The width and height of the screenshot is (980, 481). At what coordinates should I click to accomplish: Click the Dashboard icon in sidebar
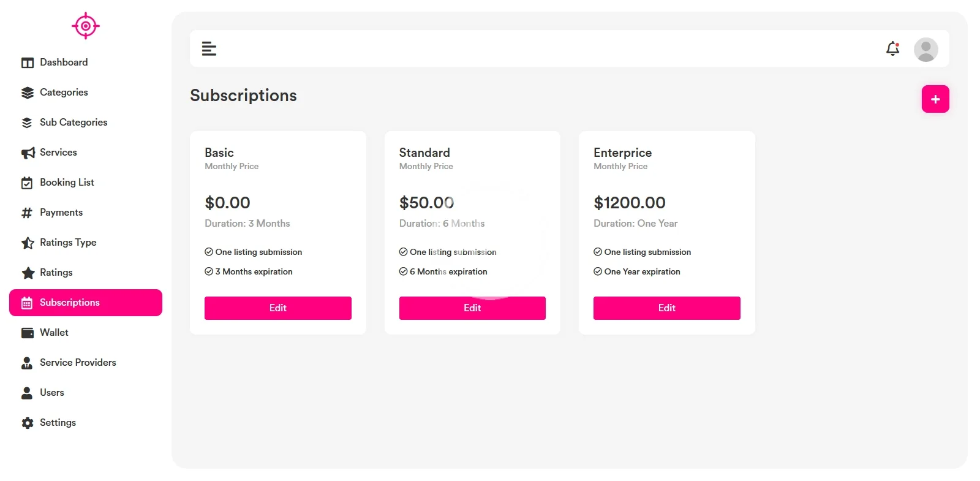coord(28,62)
